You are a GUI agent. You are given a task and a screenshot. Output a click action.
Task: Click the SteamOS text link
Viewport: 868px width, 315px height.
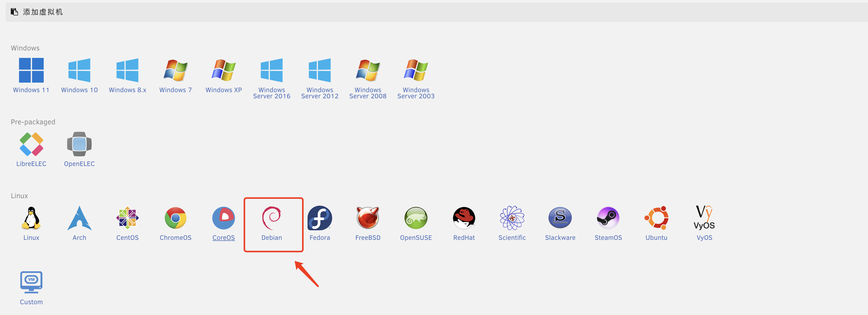click(x=608, y=238)
